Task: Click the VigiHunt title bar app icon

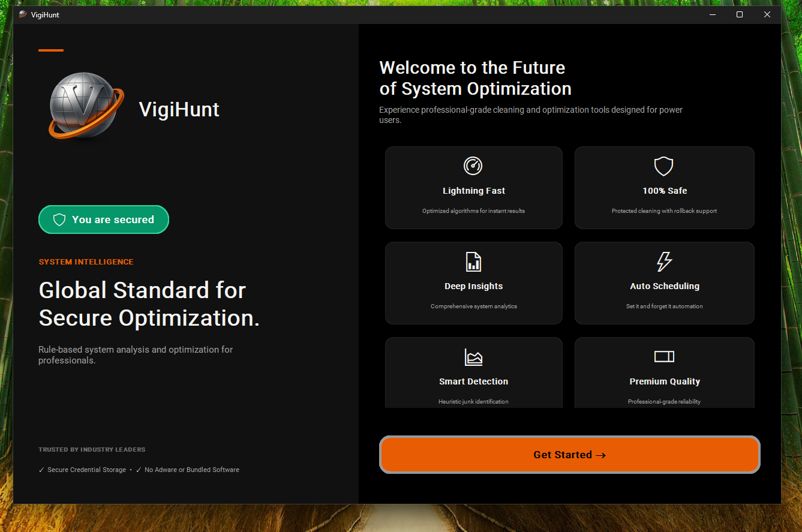Action: (x=23, y=14)
